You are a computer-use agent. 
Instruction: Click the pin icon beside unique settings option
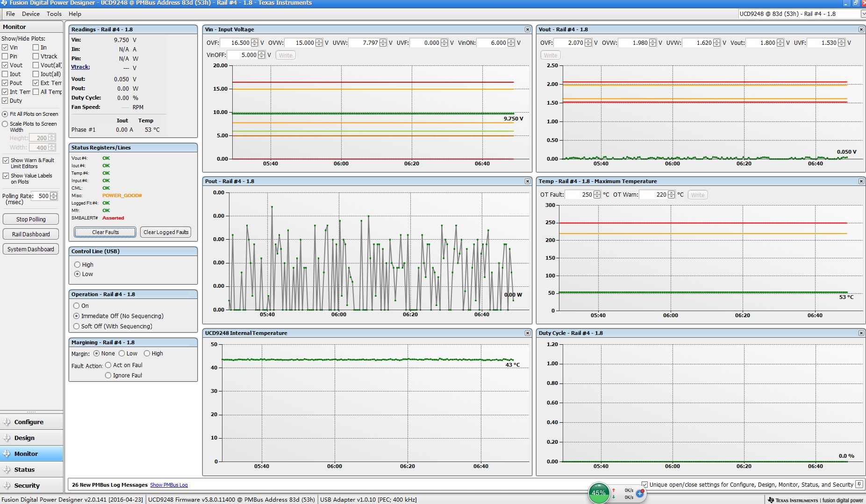[x=859, y=484]
